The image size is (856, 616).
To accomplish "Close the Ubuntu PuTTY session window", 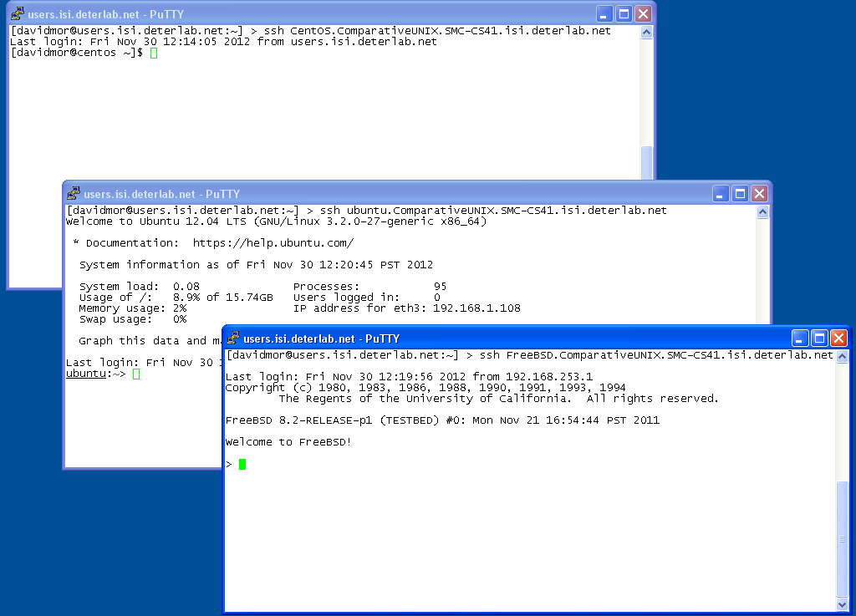I will [759, 194].
